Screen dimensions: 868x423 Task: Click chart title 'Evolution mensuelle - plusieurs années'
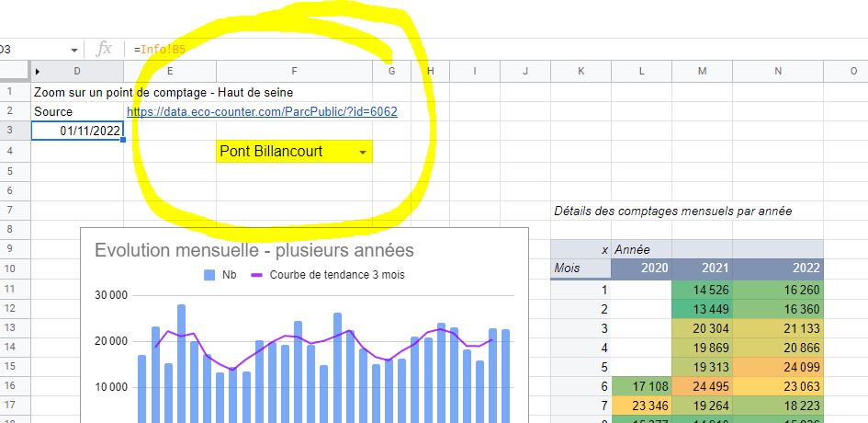coord(254,250)
